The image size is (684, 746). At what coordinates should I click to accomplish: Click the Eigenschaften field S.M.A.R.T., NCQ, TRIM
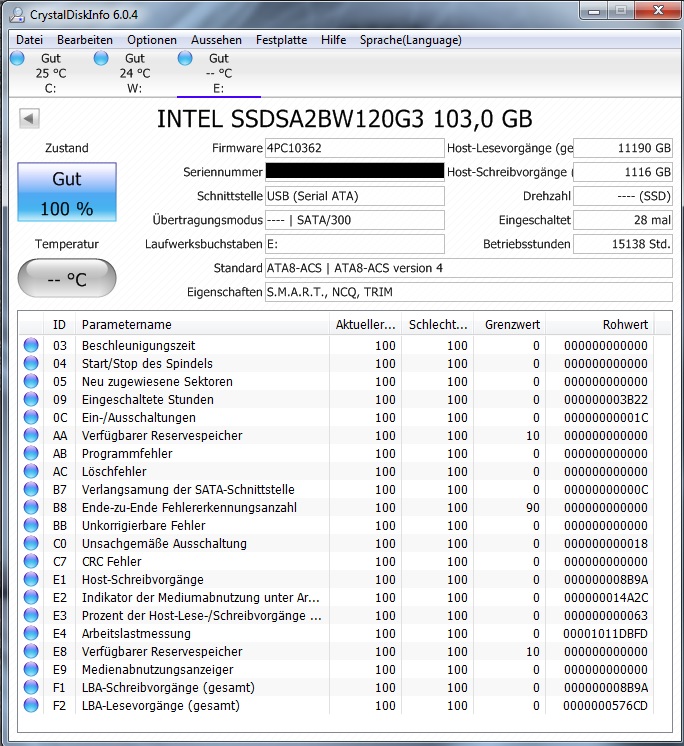pyautogui.click(x=469, y=292)
